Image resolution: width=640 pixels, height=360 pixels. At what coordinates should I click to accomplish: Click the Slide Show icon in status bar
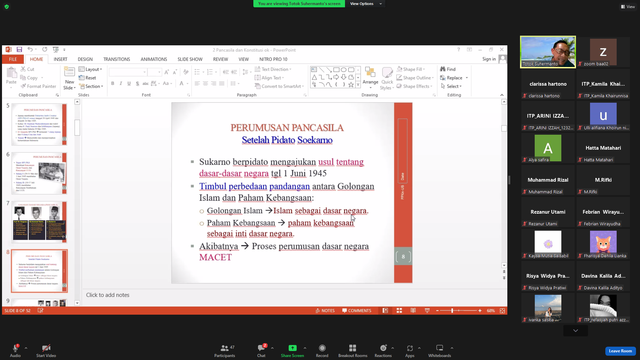(x=427, y=311)
